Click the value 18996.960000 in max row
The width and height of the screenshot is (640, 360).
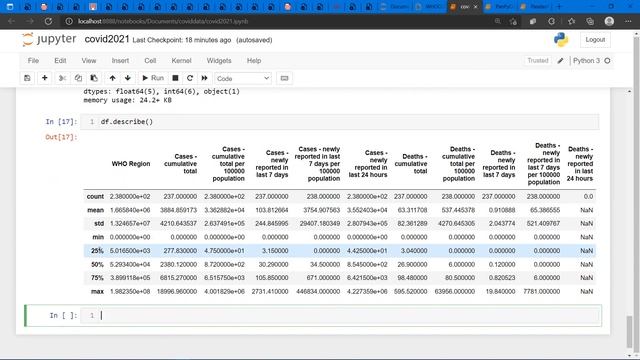(x=177, y=291)
